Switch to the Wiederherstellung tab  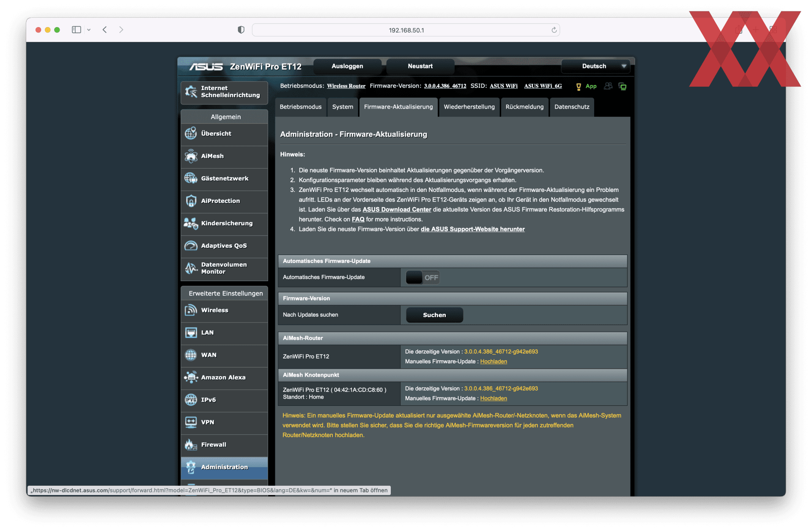(x=469, y=107)
